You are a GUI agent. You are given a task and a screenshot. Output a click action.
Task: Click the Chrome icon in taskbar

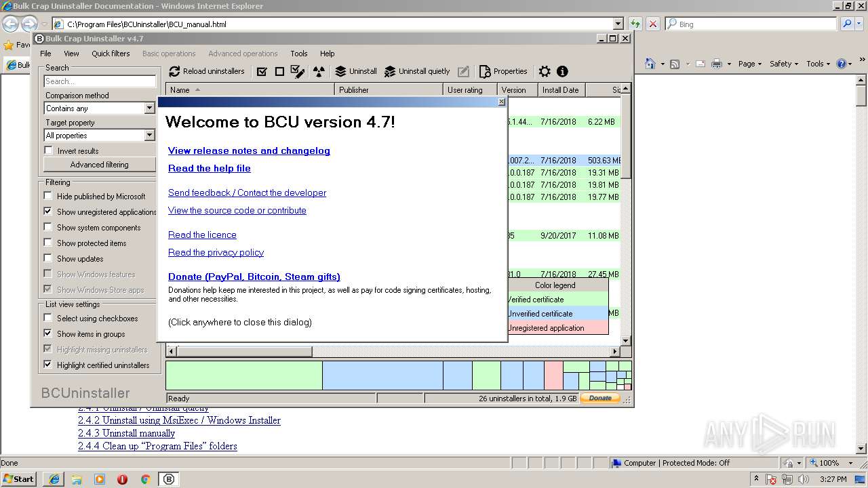tap(145, 479)
